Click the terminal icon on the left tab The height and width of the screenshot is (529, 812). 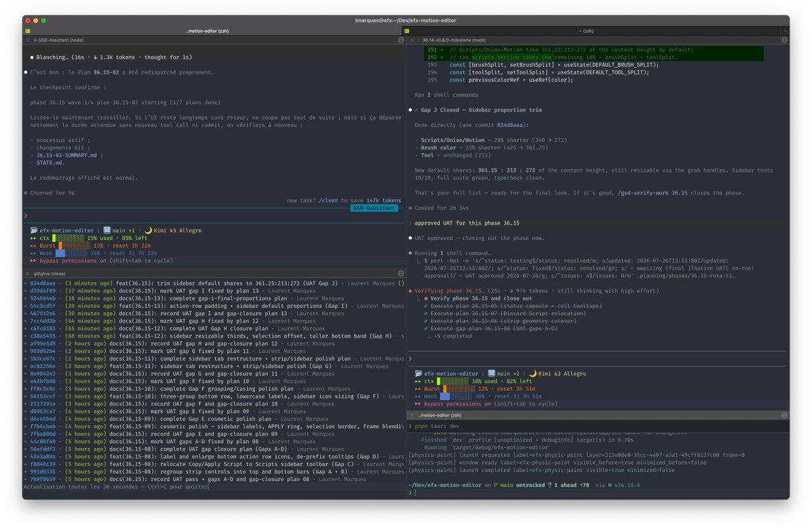coord(27,30)
